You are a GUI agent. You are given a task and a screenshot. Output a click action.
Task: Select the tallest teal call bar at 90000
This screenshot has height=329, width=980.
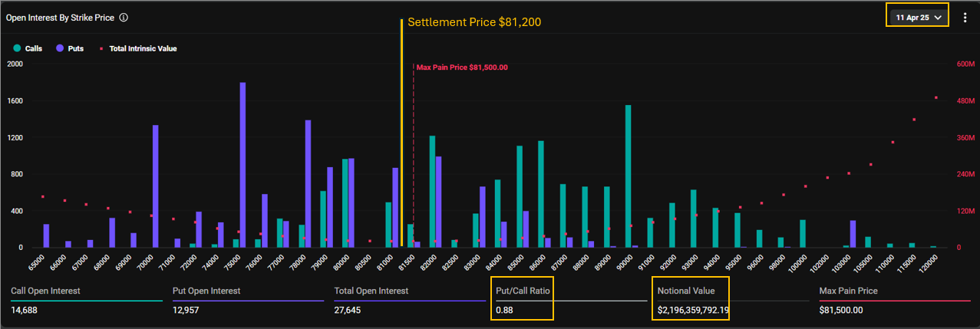pyautogui.click(x=628, y=176)
